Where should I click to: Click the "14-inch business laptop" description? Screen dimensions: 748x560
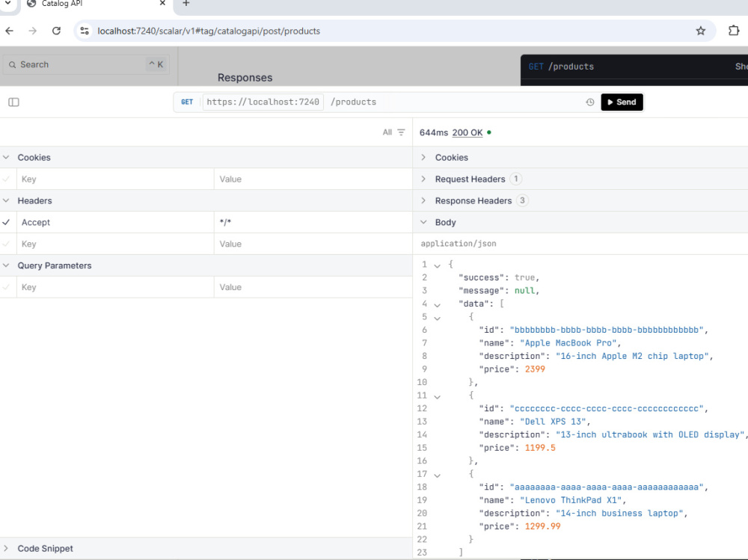tap(619, 513)
